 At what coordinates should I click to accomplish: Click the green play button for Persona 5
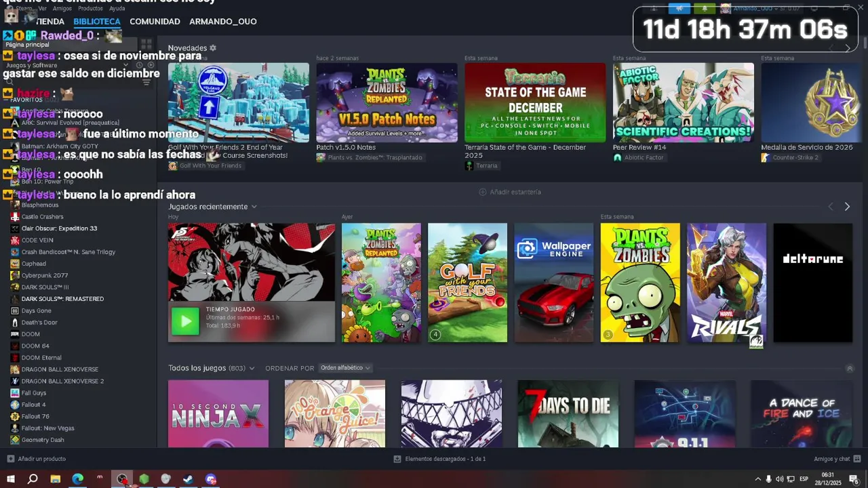tap(185, 321)
